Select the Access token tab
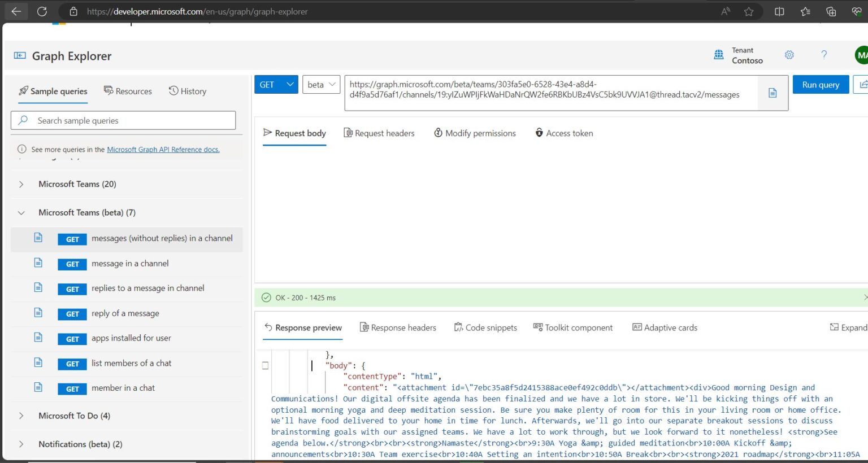Screen dimensions: 868x463 click(x=564, y=133)
